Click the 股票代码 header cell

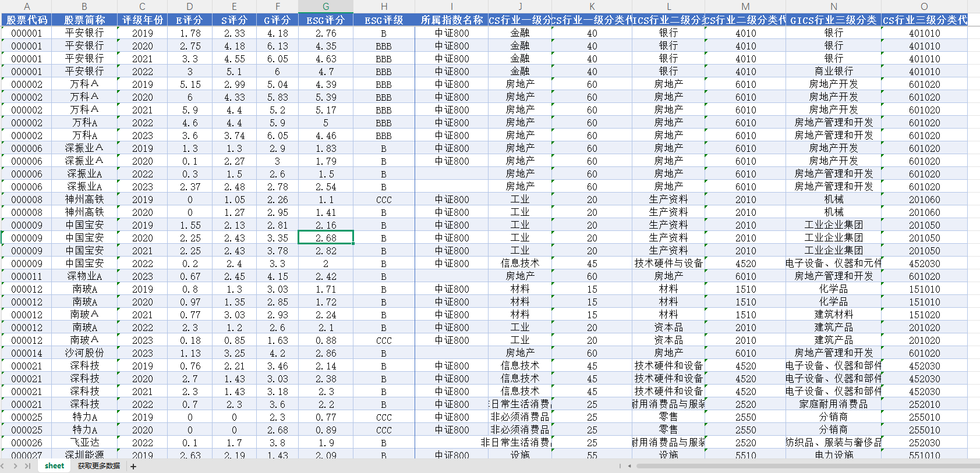(x=26, y=20)
